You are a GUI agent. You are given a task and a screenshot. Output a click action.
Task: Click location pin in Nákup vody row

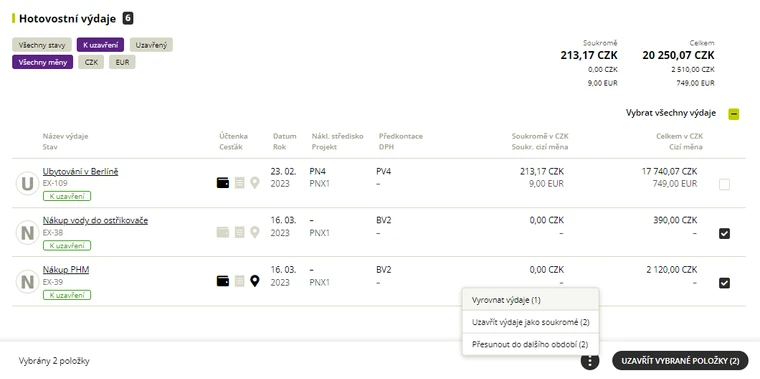click(x=254, y=232)
